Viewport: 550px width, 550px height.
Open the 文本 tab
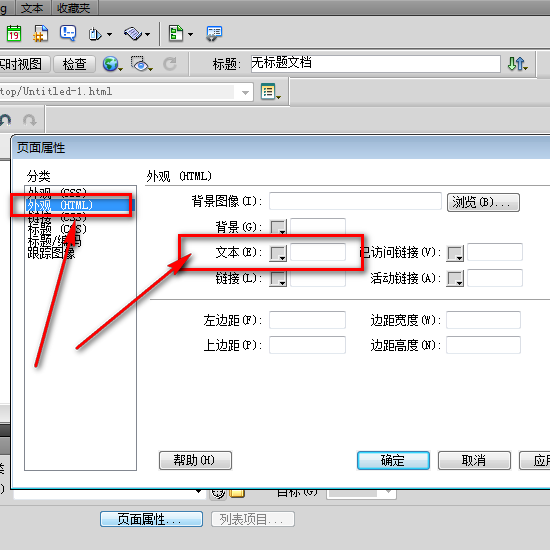(32, 8)
